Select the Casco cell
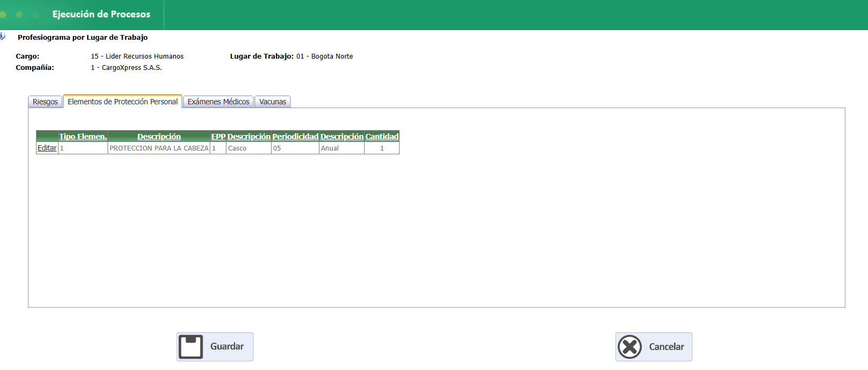 tap(249, 148)
